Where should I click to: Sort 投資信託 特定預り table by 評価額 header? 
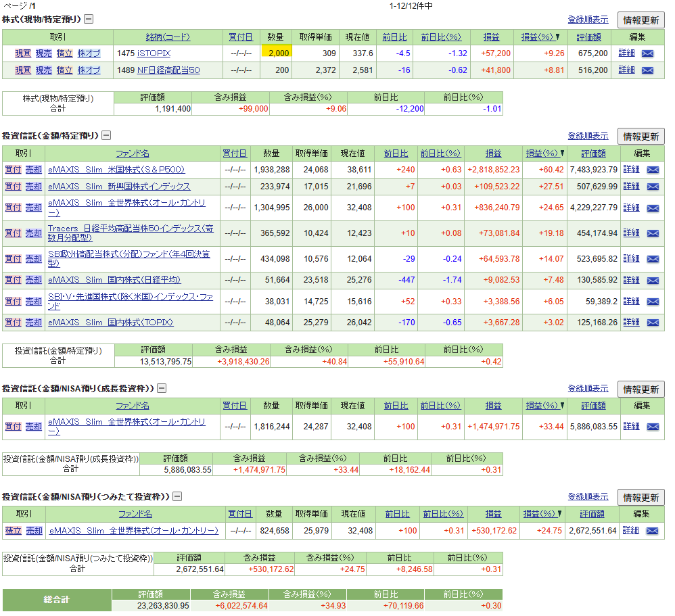(x=592, y=153)
